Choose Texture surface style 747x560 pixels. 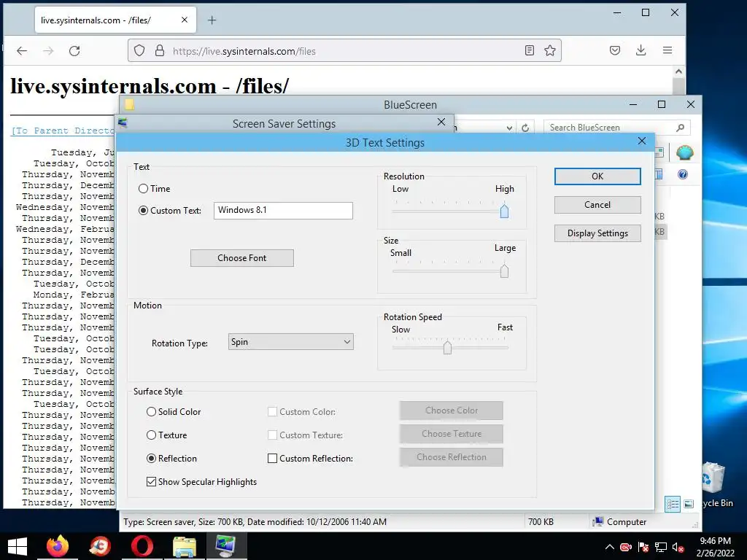pos(151,435)
